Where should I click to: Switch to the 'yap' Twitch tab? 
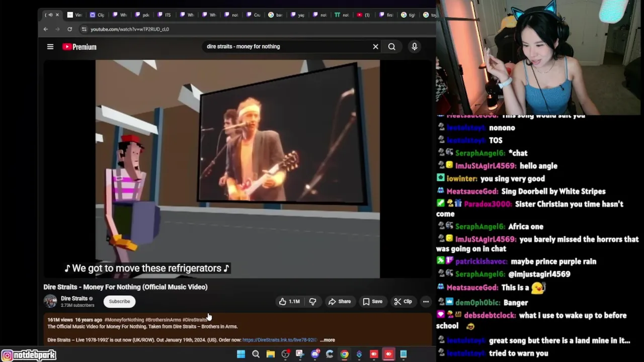point(297,15)
